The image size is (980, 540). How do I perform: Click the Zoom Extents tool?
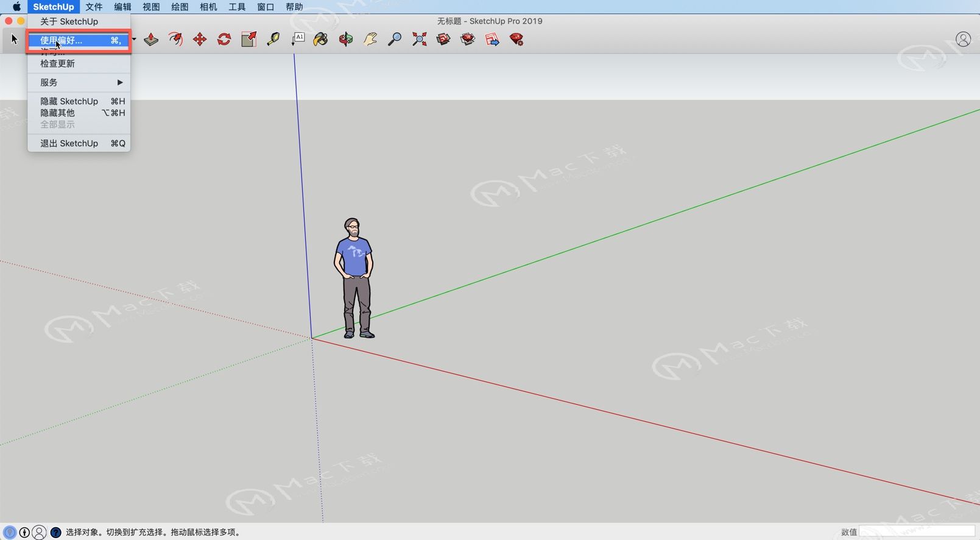pos(419,40)
